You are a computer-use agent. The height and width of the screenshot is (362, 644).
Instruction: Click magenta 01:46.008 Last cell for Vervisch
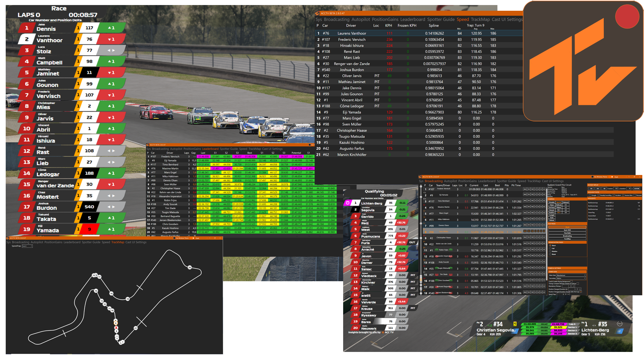click(x=203, y=157)
